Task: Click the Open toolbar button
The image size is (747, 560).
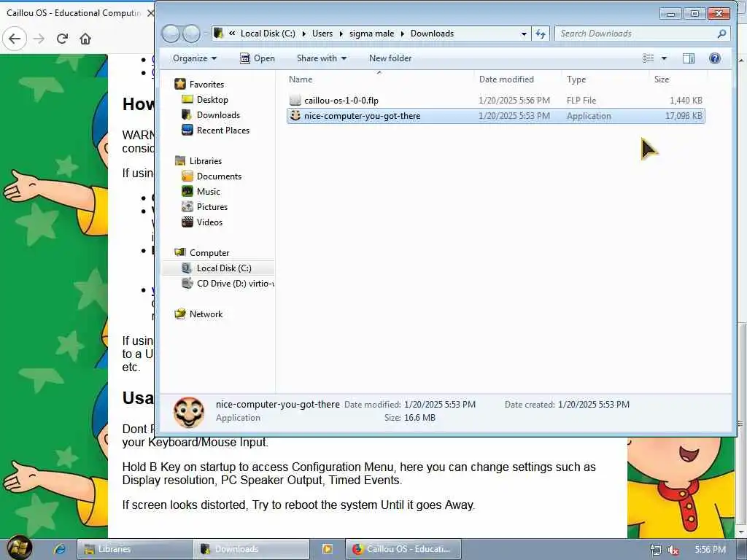Action: click(258, 58)
